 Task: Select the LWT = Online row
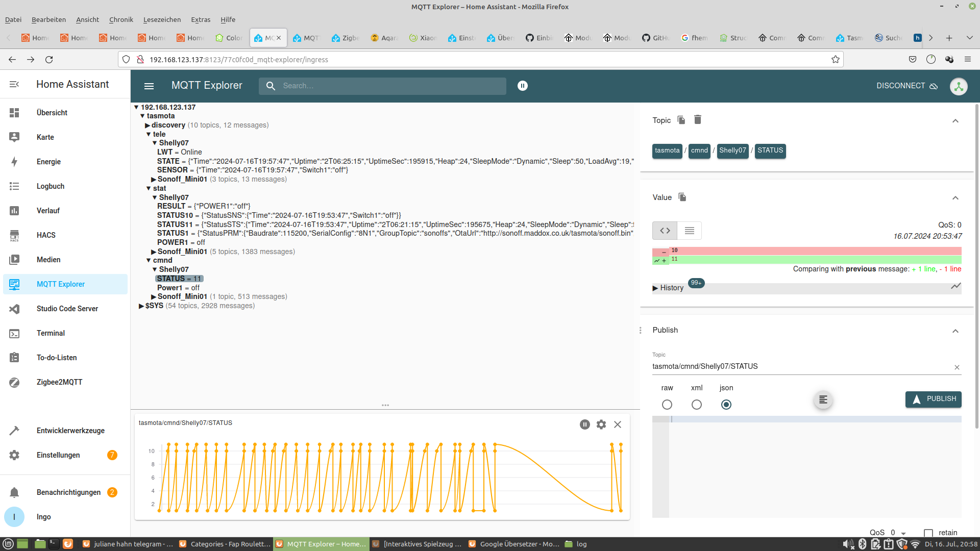179,152
